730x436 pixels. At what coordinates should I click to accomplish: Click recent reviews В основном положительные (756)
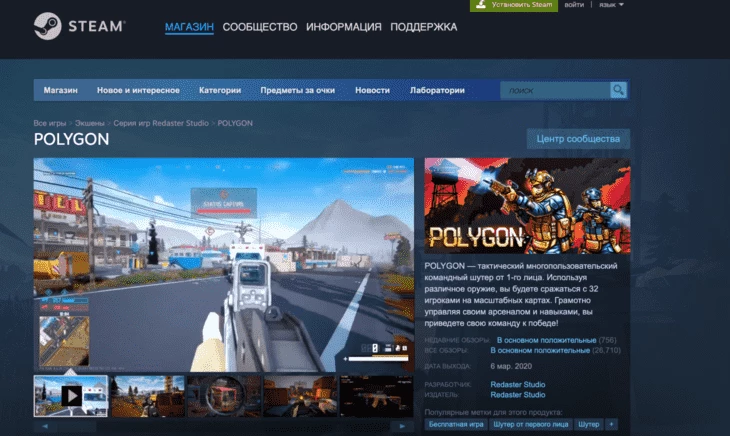556,340
